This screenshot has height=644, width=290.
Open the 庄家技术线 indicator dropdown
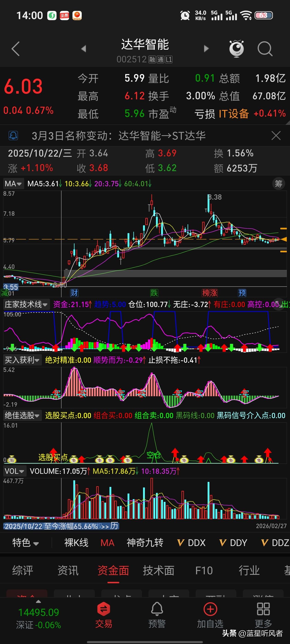(x=26, y=304)
